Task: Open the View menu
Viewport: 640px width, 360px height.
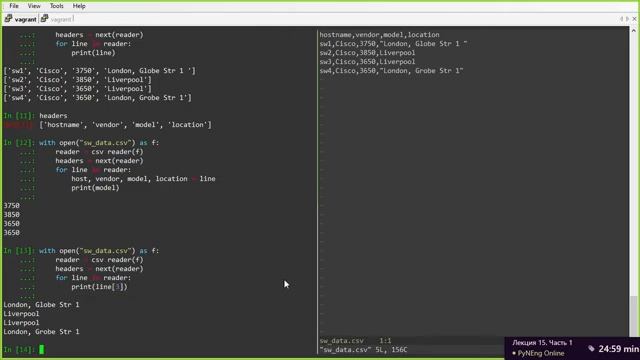Action: click(x=34, y=6)
